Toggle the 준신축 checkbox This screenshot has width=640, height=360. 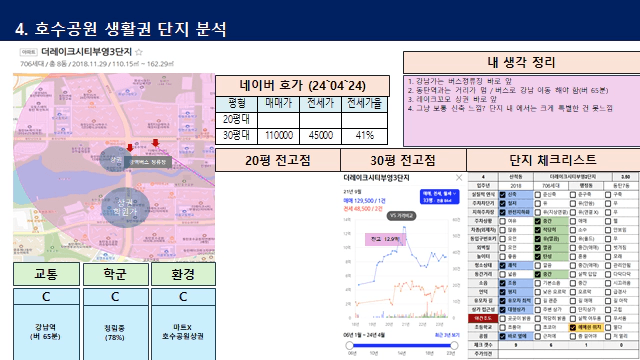pyautogui.click(x=538, y=195)
